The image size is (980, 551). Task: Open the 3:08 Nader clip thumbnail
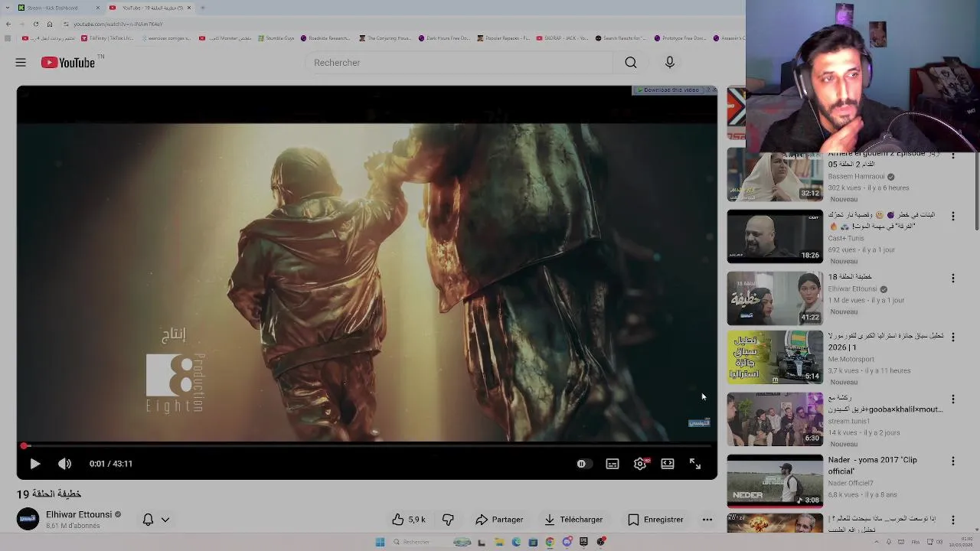775,481
